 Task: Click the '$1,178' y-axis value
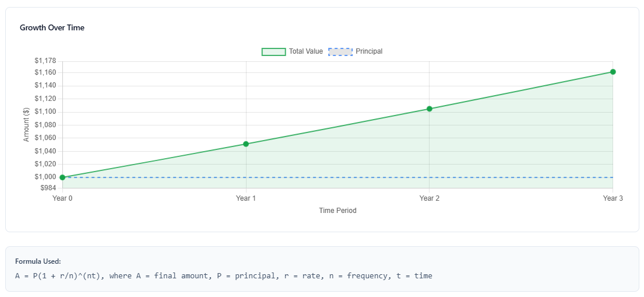[x=45, y=62]
